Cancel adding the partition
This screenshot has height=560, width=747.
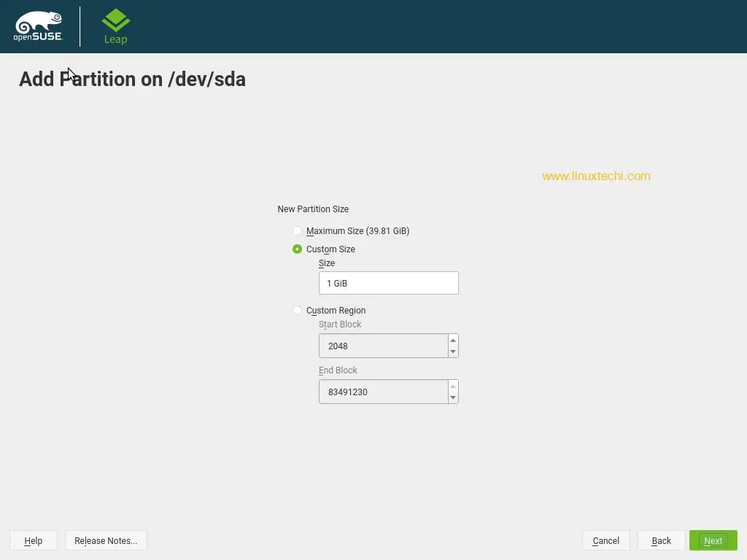click(606, 540)
